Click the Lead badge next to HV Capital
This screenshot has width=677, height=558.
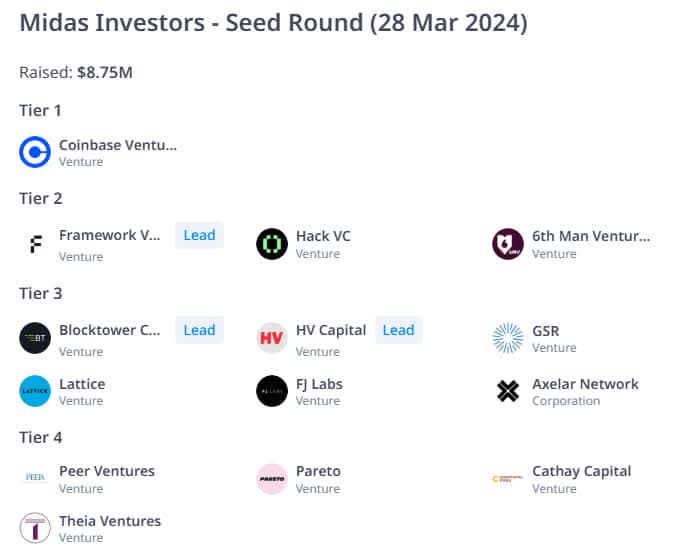[x=399, y=330]
